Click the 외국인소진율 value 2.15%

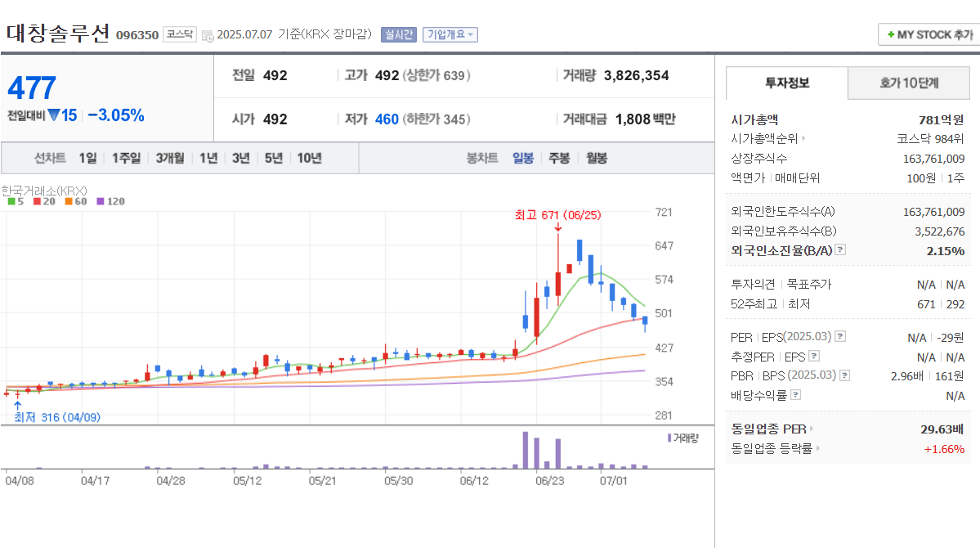coord(946,250)
